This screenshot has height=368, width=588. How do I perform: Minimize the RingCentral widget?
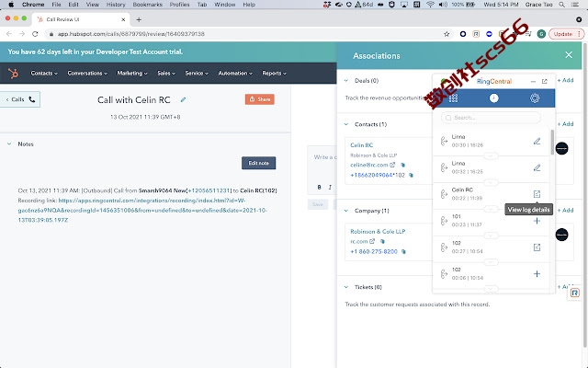pyautogui.click(x=533, y=82)
